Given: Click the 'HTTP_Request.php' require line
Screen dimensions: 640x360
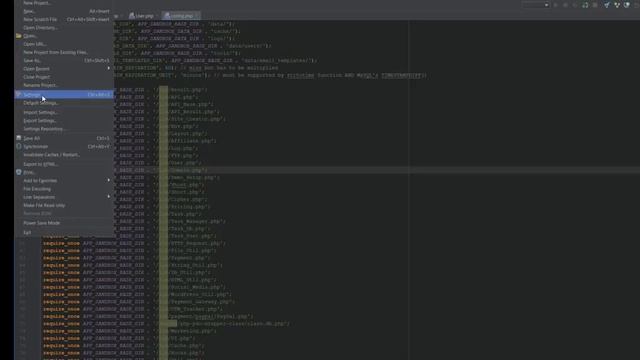Looking at the screenshot, I should click(135, 243).
